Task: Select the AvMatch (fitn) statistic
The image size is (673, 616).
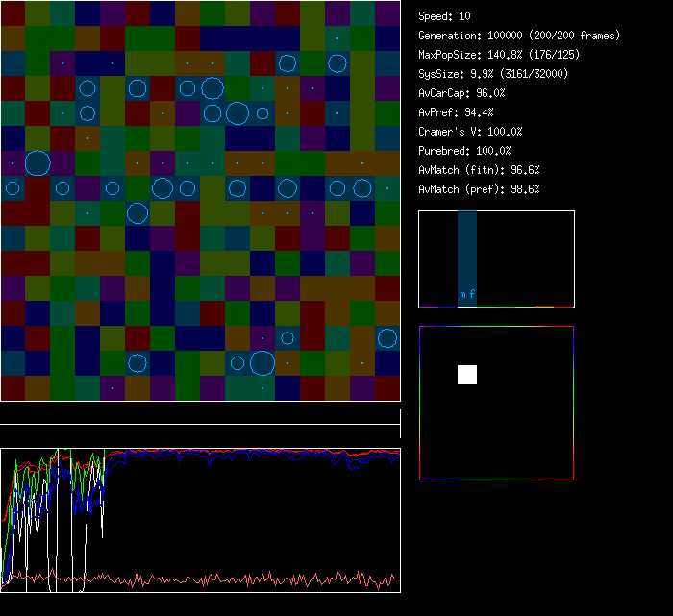Action: [x=479, y=170]
